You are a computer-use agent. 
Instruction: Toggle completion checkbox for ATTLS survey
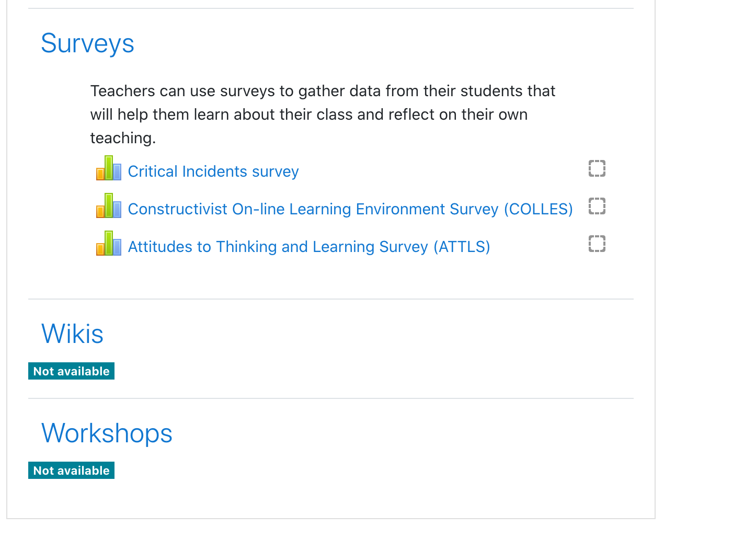click(597, 244)
